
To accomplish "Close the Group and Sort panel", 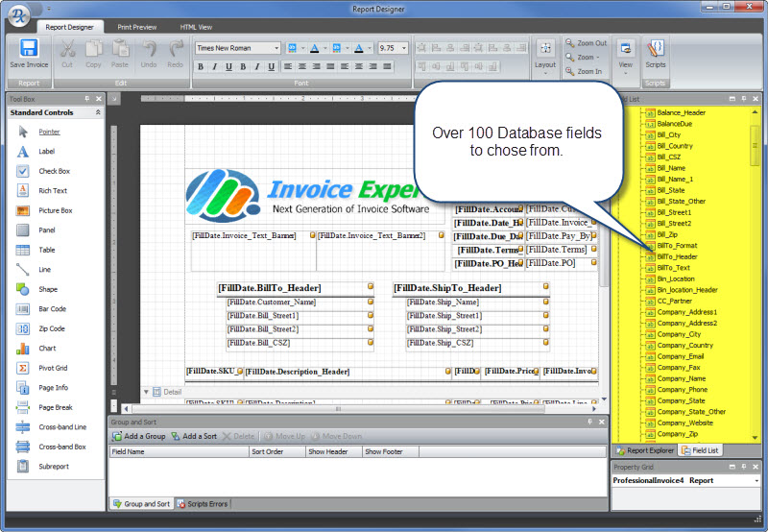I will pyautogui.click(x=602, y=422).
